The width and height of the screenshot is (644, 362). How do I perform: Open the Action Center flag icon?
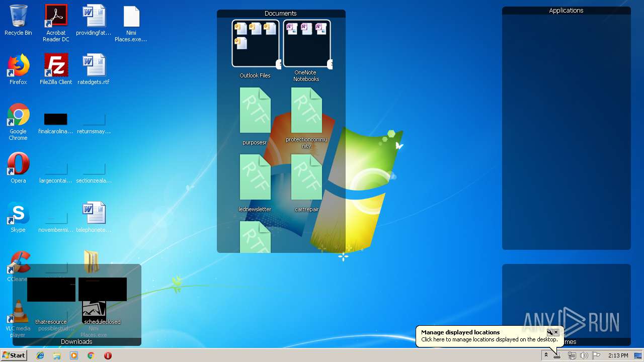pyautogui.click(x=596, y=355)
